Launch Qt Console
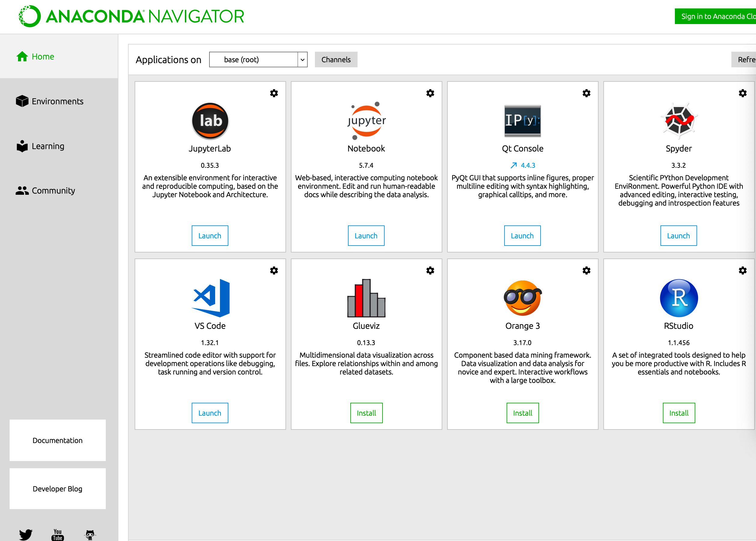Screen dimensions: 756x541 point(522,236)
